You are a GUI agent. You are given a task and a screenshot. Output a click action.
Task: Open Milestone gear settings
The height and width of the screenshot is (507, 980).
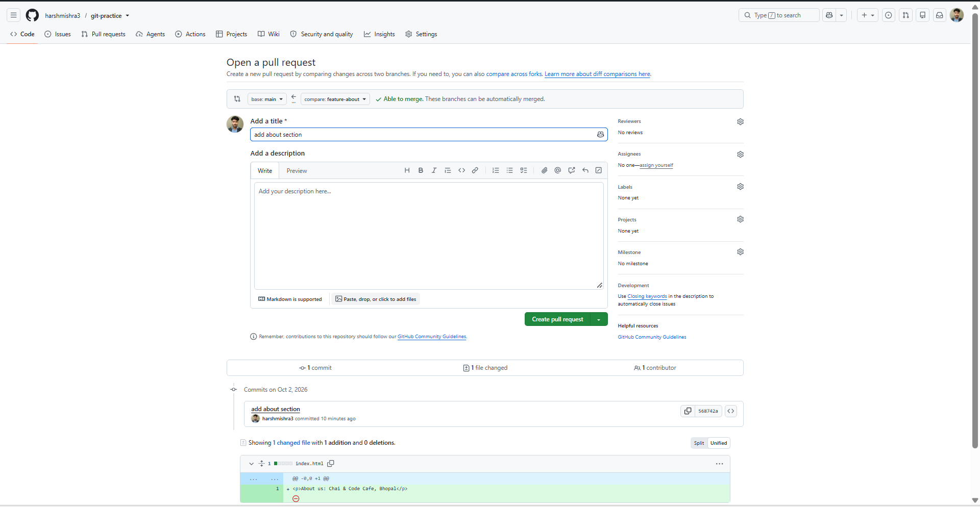(740, 252)
